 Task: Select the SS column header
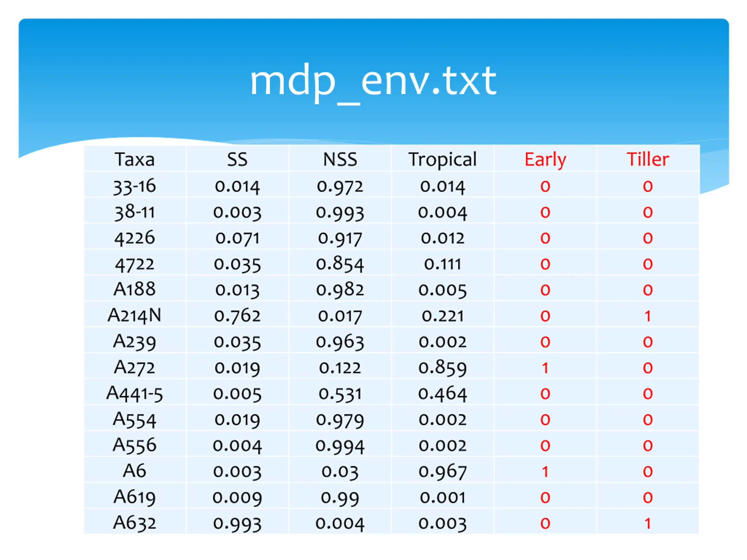237,159
